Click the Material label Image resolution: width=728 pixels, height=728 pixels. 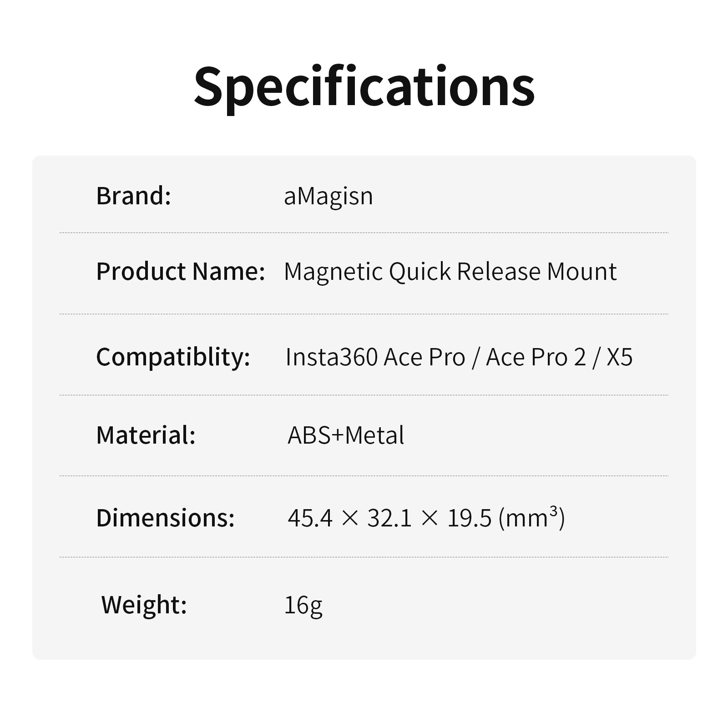point(146,435)
